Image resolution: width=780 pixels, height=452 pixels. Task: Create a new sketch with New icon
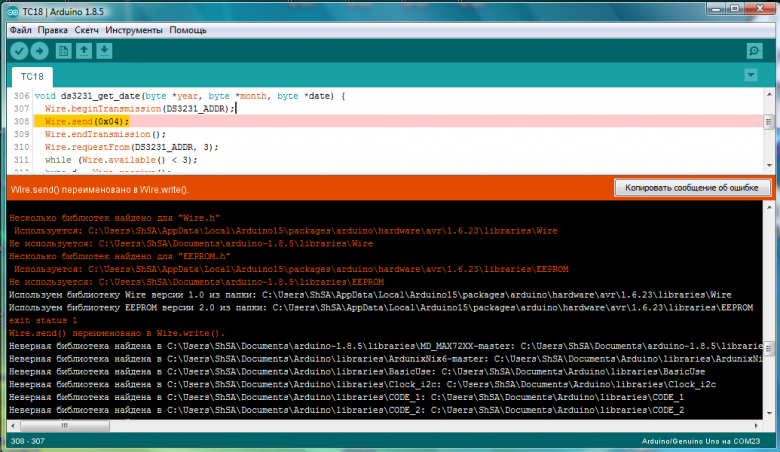point(64,51)
